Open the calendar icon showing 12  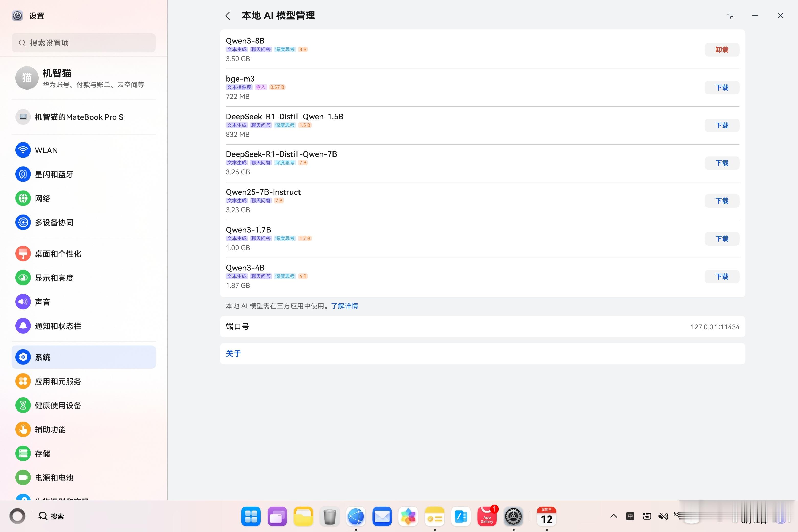[547, 516]
